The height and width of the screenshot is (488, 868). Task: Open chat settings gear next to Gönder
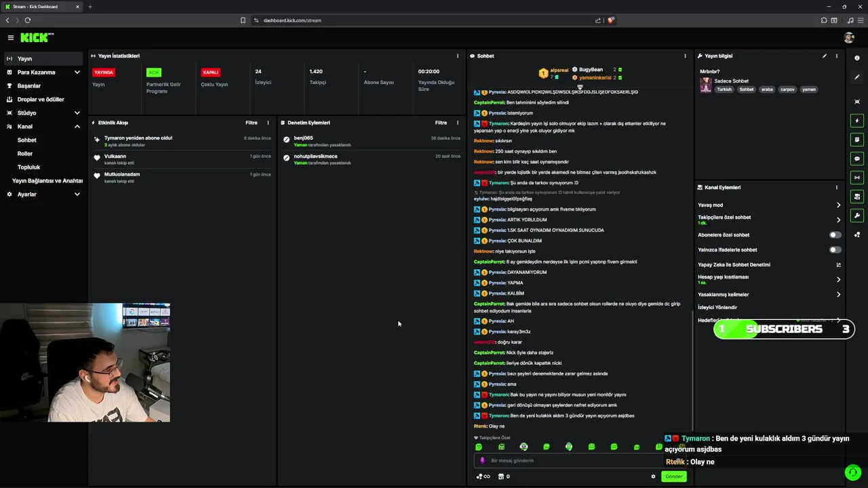click(654, 476)
